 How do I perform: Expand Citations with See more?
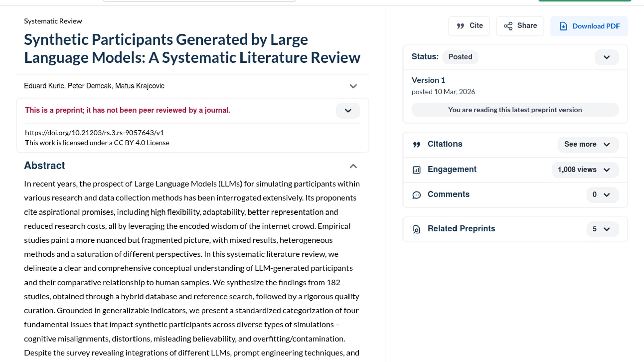pyautogui.click(x=588, y=144)
